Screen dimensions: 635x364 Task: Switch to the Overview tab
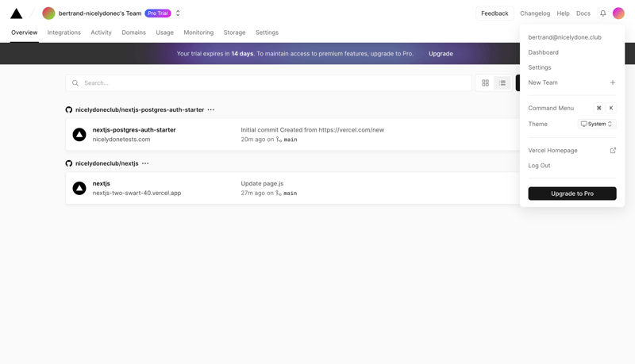(x=25, y=33)
